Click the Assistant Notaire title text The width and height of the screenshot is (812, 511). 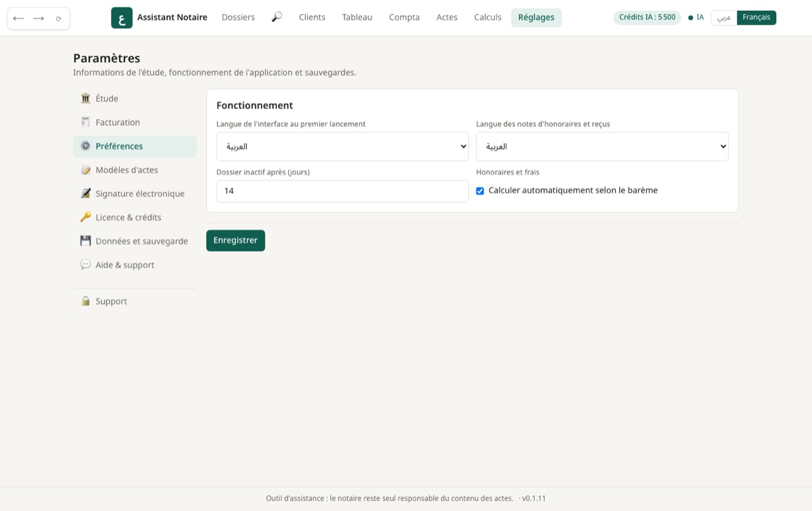coord(172,18)
